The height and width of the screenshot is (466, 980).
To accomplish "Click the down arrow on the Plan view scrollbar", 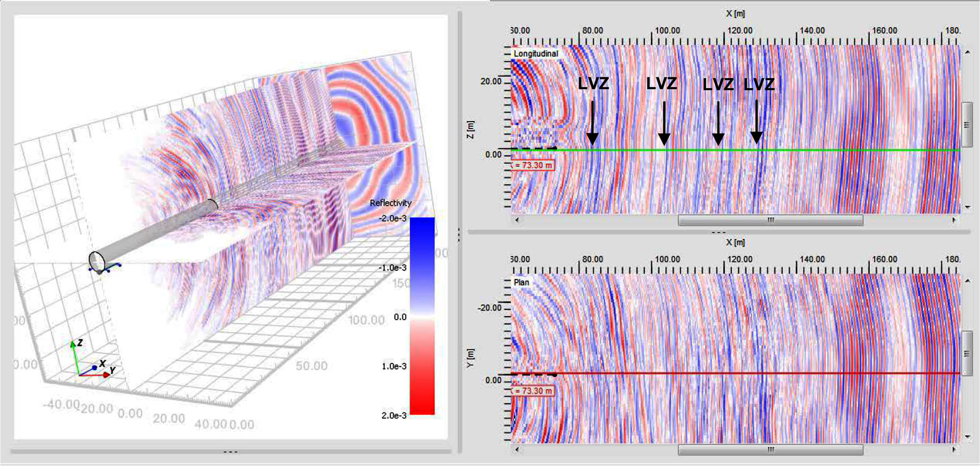I will 967,437.
